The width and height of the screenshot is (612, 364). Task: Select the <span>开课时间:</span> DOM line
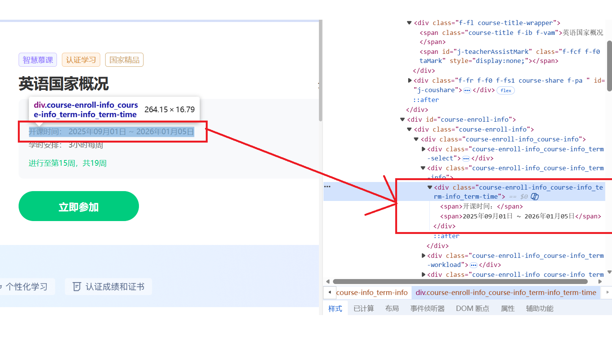coord(481,206)
